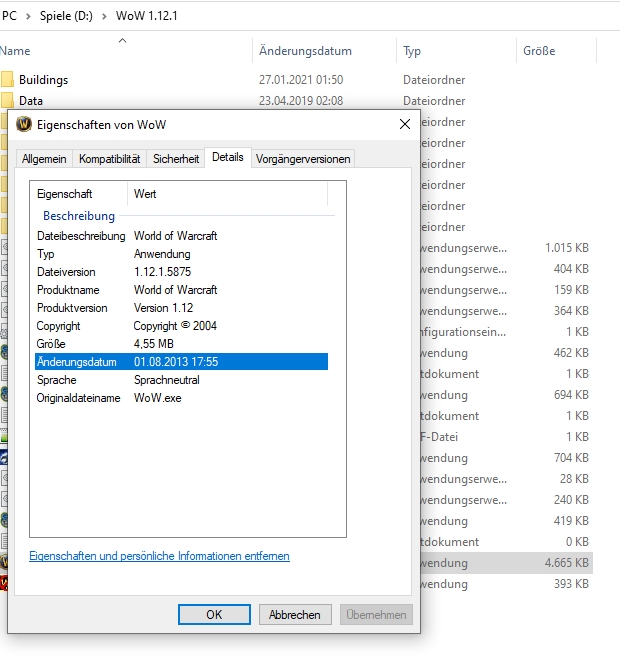620x666 pixels.
Task: Select the Größe 4,55 MB row
Action: click(x=181, y=344)
